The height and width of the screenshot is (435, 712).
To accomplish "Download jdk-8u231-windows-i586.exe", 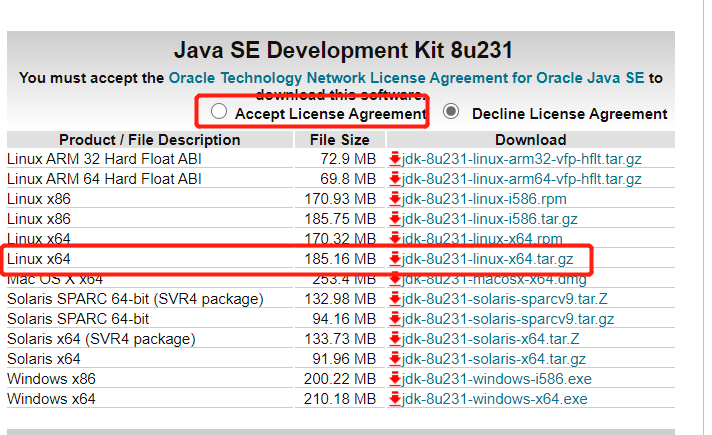I will tap(497, 379).
